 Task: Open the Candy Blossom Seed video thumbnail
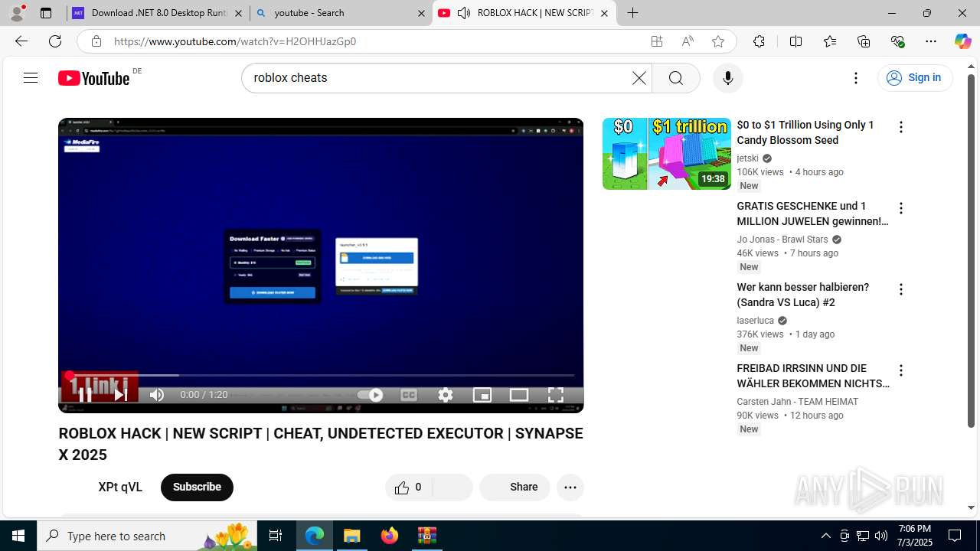[667, 153]
